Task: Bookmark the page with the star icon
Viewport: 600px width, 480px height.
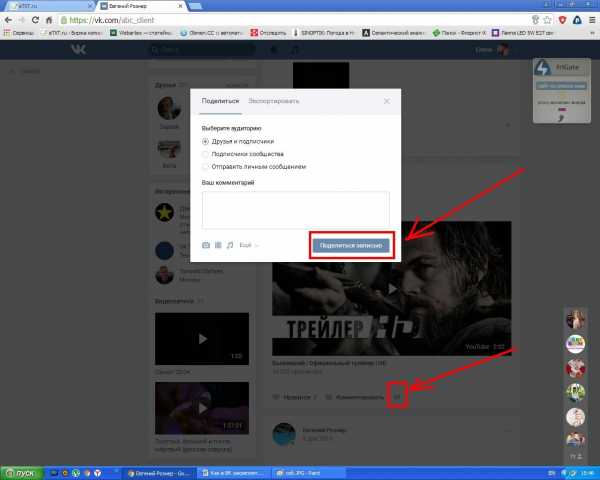Action: click(548, 20)
